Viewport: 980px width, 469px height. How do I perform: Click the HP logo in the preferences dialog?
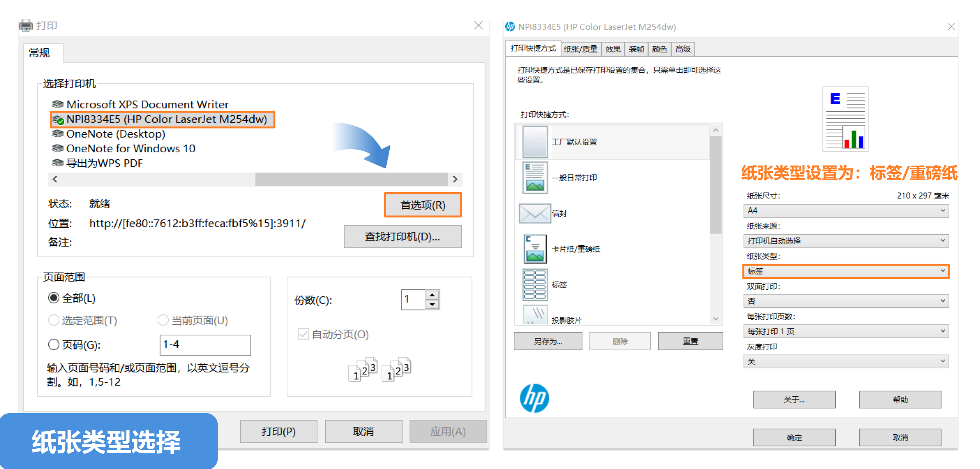coord(534,398)
